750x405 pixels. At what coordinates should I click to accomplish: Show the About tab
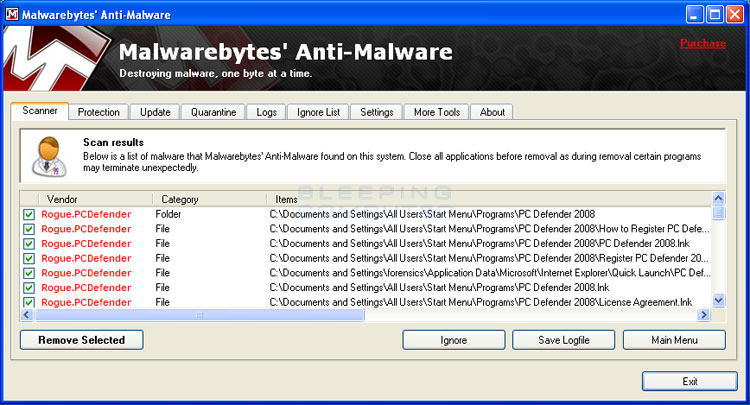pyautogui.click(x=492, y=112)
